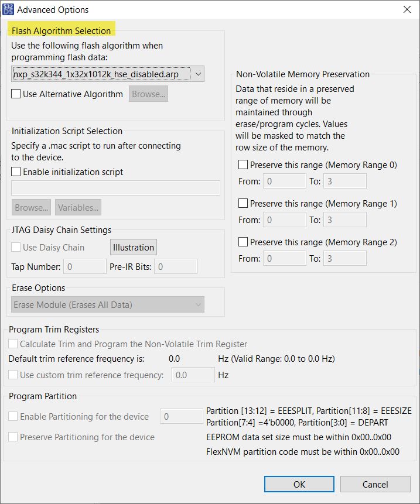Click the application icon in the title bar
Viewport: 420px width, 504px height.
(8, 9)
